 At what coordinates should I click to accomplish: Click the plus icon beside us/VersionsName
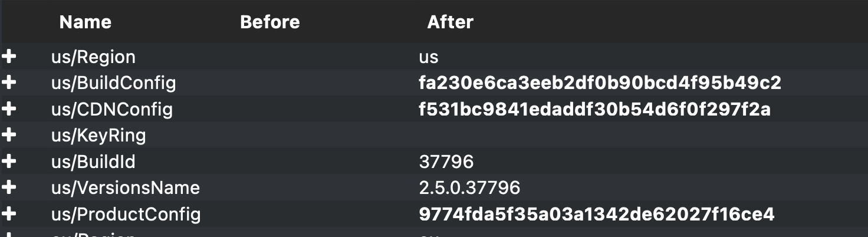(9, 187)
